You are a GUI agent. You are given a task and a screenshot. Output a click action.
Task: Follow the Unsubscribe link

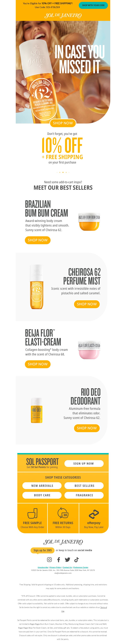pos(43,567)
